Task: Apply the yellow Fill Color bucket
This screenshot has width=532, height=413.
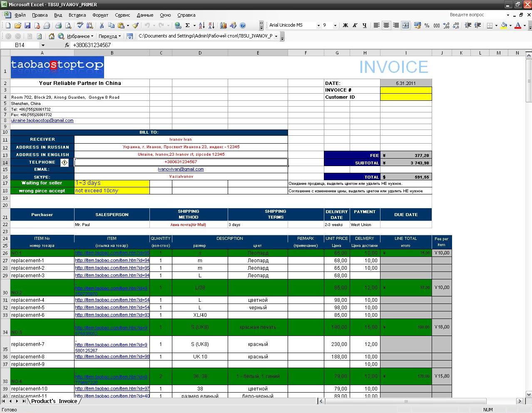Action: [504, 25]
